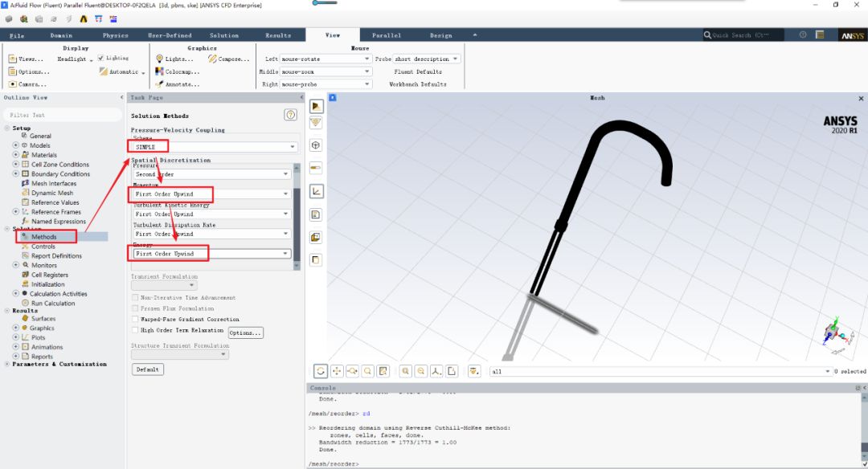Click the Options... button for term relaxation
This screenshot has height=469, width=868.
coord(245,333)
